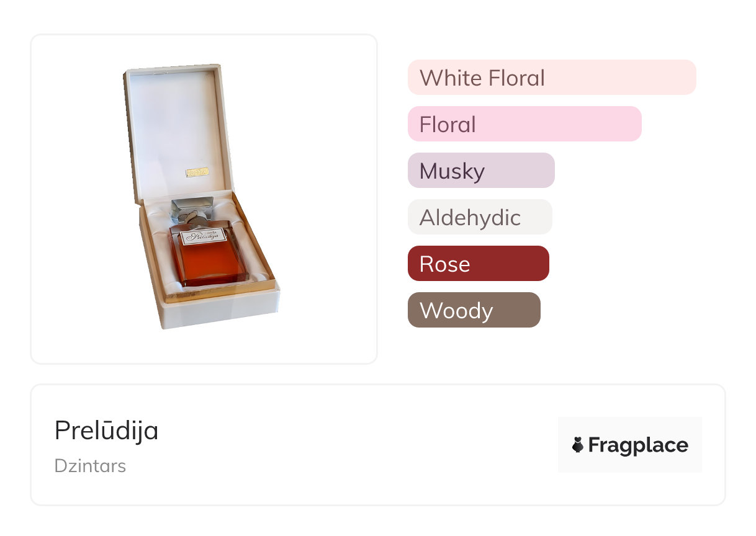Click the Fragplace bottle logo icon
The image size is (756, 536).
click(x=578, y=445)
